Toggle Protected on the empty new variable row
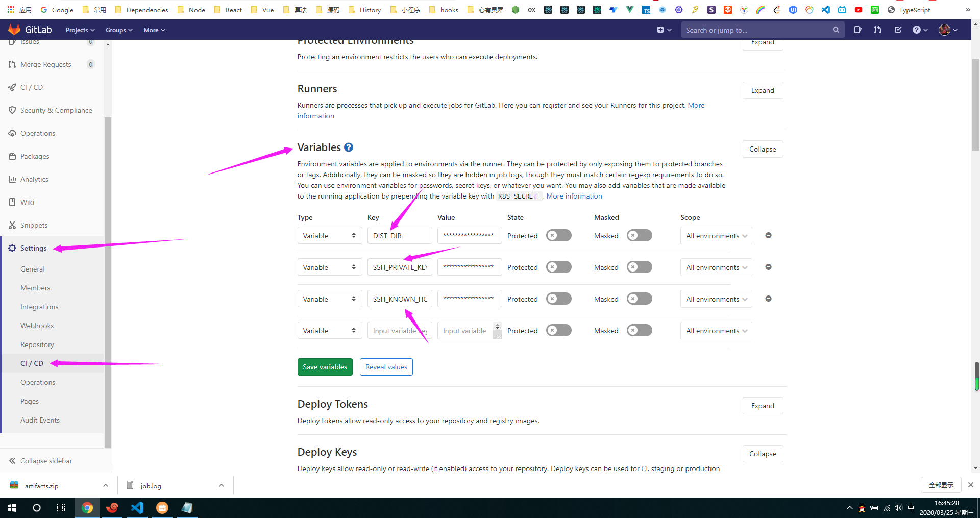Viewport: 980px width, 518px height. click(x=559, y=330)
